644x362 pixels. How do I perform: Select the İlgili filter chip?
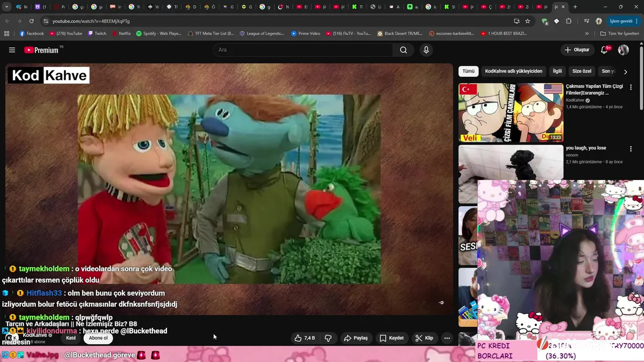click(557, 71)
